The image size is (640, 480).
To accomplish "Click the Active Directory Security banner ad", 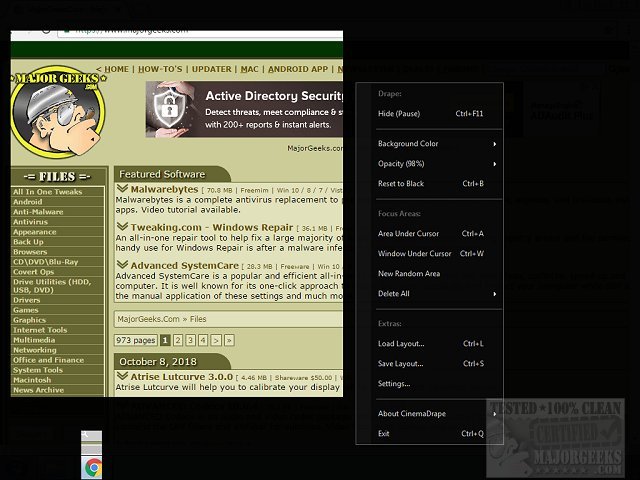I will click(x=244, y=109).
